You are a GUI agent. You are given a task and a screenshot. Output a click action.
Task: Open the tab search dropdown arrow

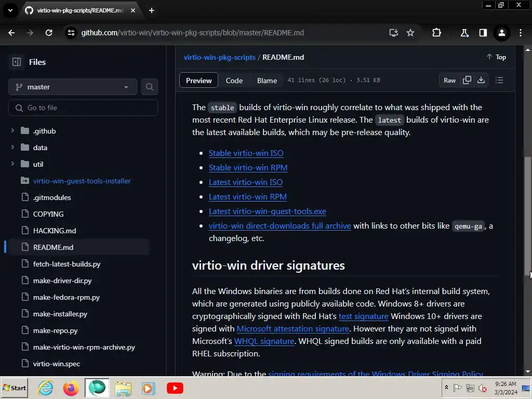(10, 10)
